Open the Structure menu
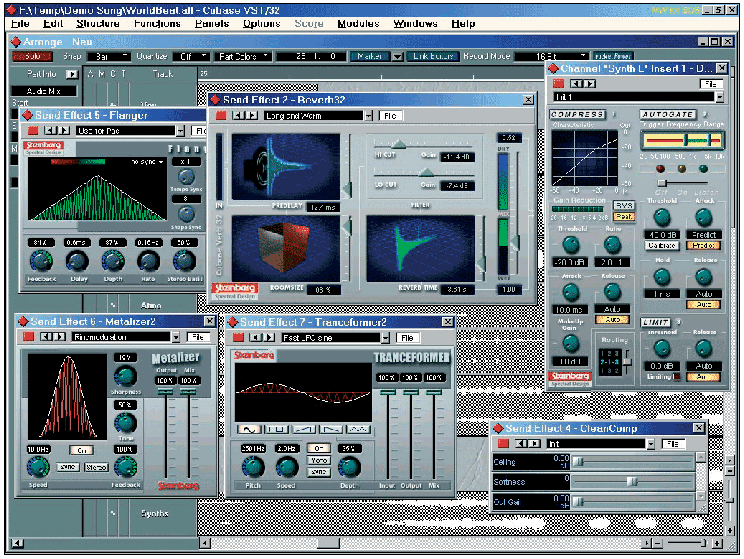 98,24
